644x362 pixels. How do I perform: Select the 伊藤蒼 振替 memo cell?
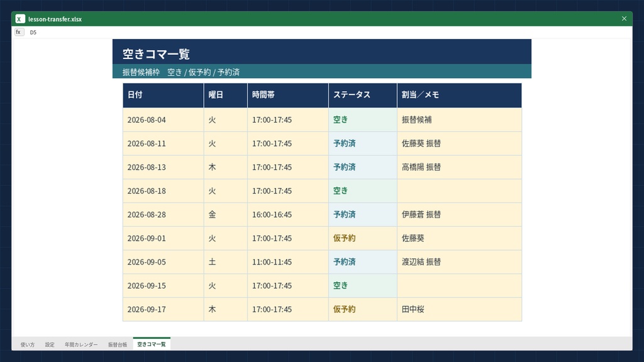tap(460, 215)
